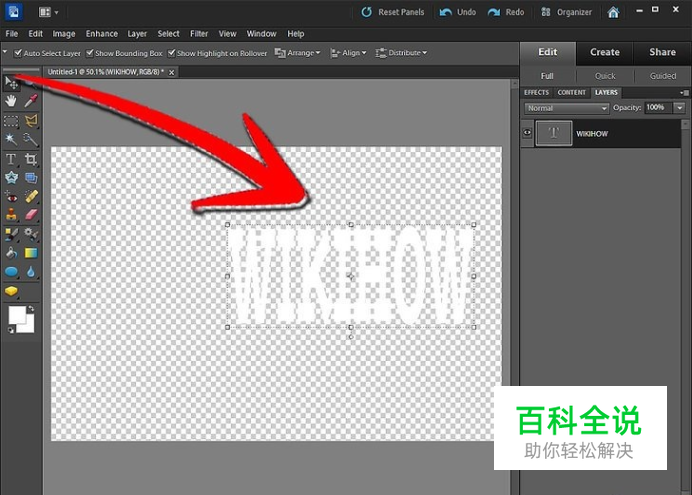Open the Window menu

261,34
